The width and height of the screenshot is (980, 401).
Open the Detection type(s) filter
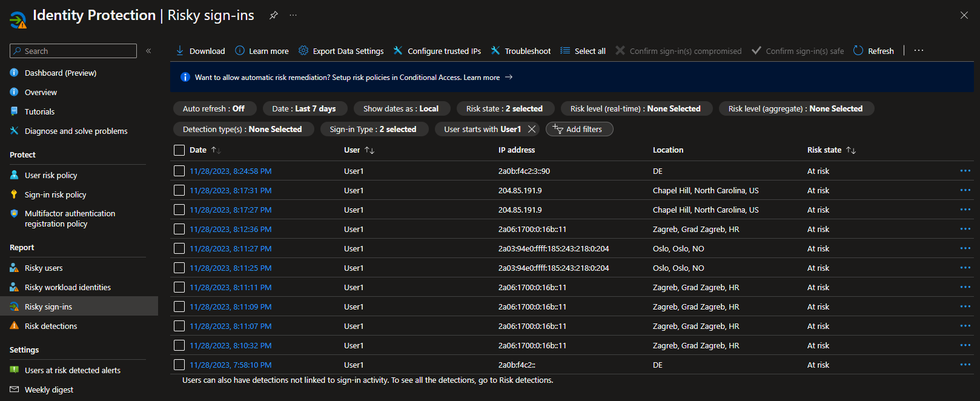(x=242, y=129)
